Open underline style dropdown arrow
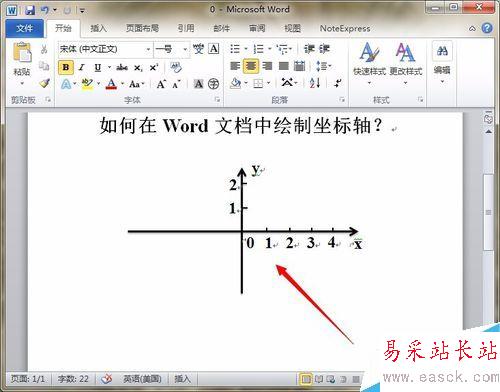Screen dimensions: 500x392 pos(109,68)
